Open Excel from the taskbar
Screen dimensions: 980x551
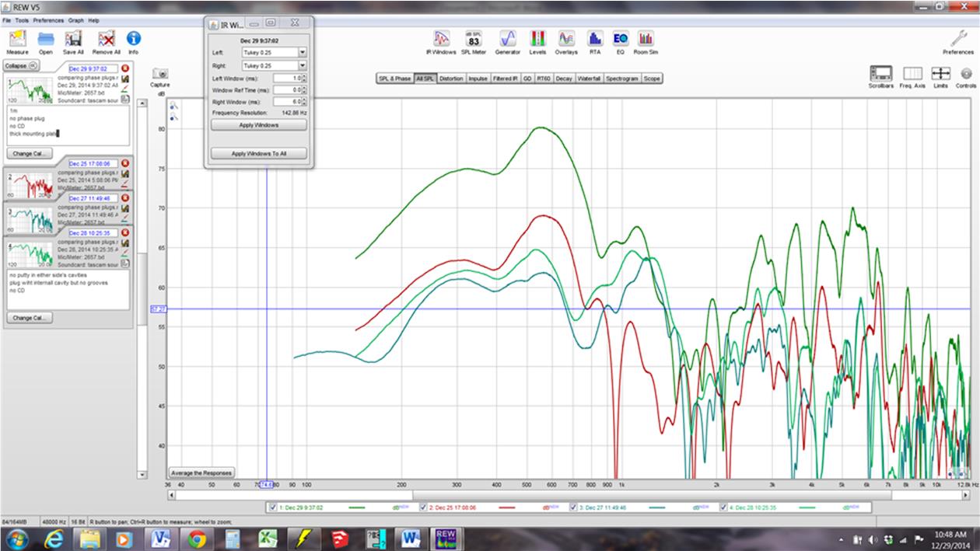point(268,539)
